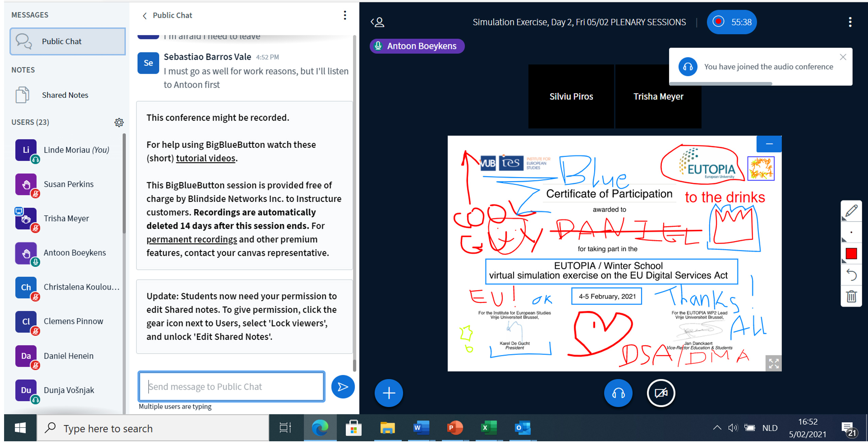Screen dimensions: 868x444
Task: Make the presentation fullscreen
Action: pyautogui.click(x=773, y=363)
